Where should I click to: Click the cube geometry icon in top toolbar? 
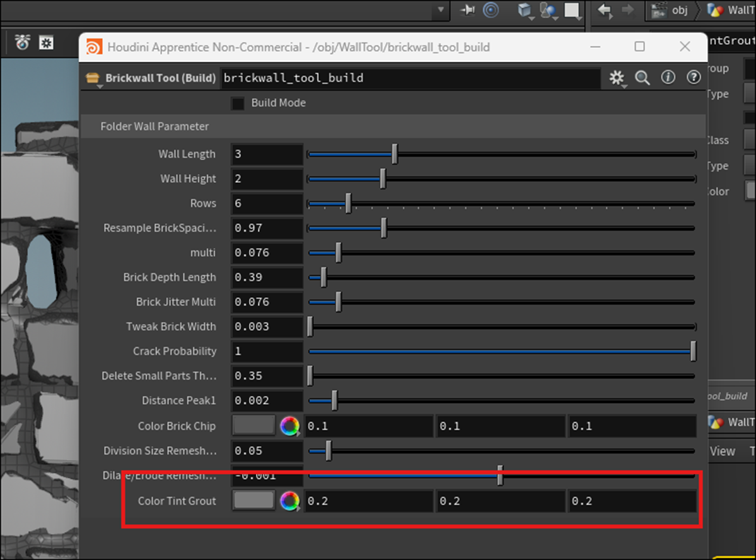525,10
